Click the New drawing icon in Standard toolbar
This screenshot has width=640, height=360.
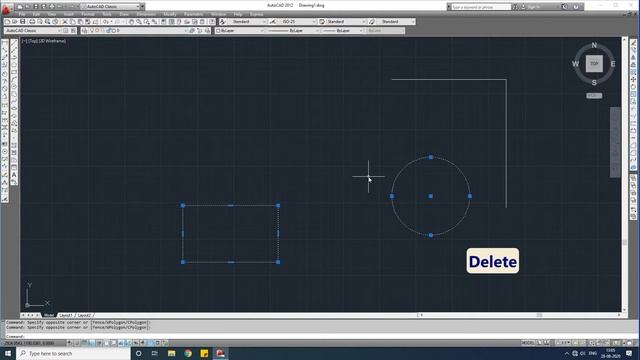(7, 22)
